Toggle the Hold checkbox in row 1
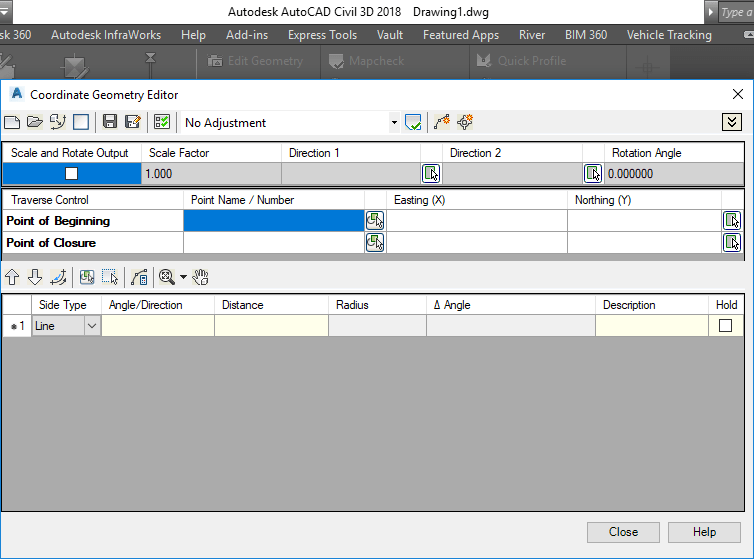The image size is (754, 559). pos(725,326)
